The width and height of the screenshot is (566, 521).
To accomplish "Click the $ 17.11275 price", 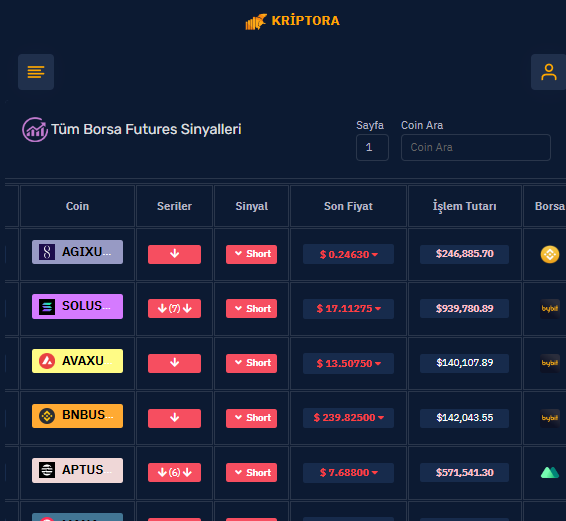I will coord(348,309).
